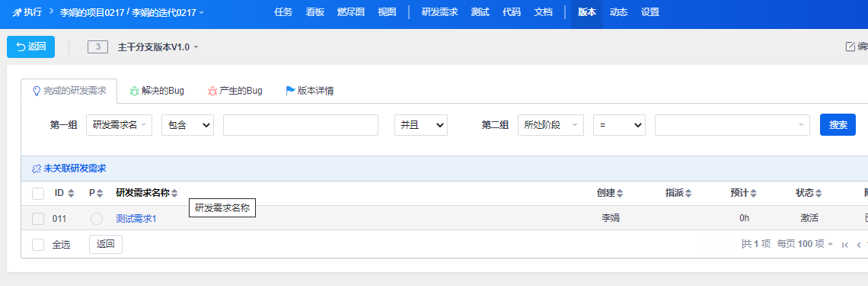Open the 并且 logic dropdown
The image size is (868, 286).
(x=421, y=125)
